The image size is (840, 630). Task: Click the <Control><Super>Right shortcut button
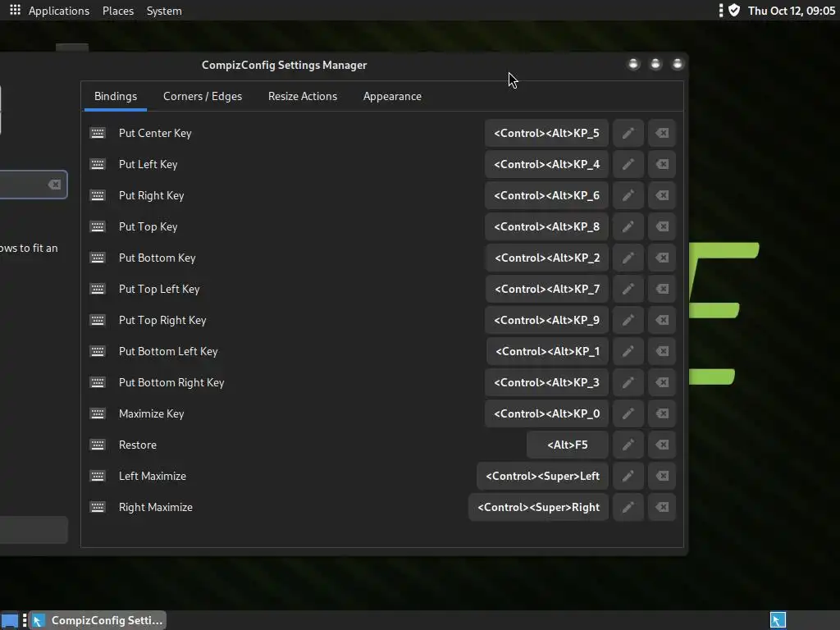point(538,507)
